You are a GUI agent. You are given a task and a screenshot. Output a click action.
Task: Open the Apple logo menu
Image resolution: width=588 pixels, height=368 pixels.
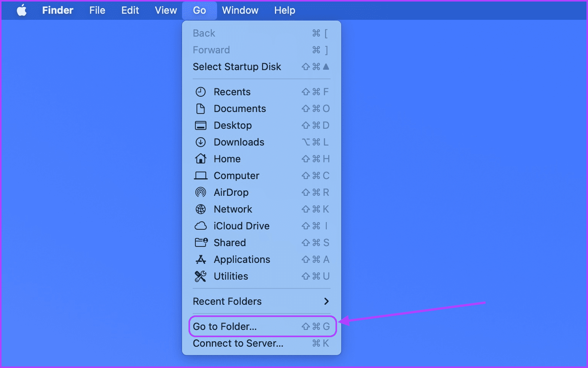pos(22,10)
